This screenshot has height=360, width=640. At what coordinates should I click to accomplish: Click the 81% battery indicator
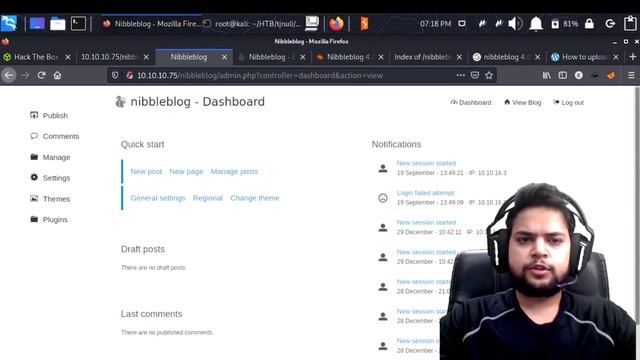565,24
